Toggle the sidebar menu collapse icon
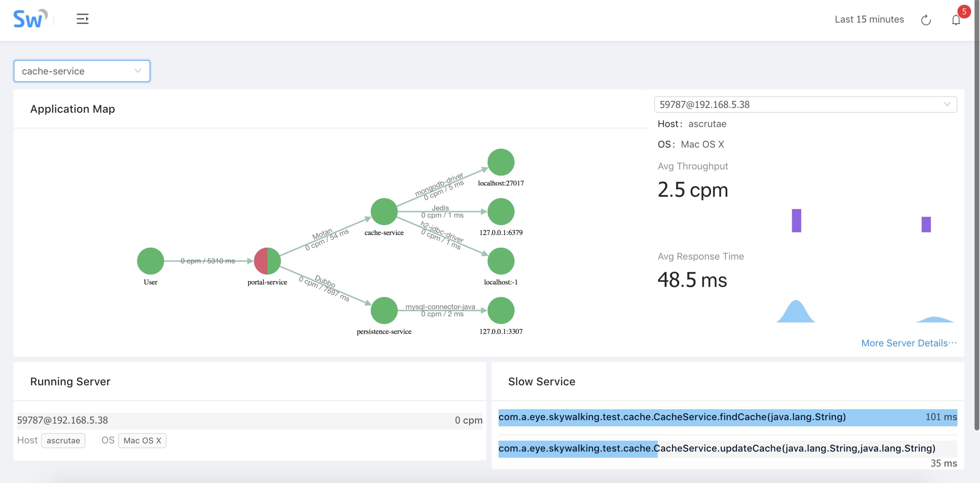The height and width of the screenshot is (483, 980). pos(83,19)
